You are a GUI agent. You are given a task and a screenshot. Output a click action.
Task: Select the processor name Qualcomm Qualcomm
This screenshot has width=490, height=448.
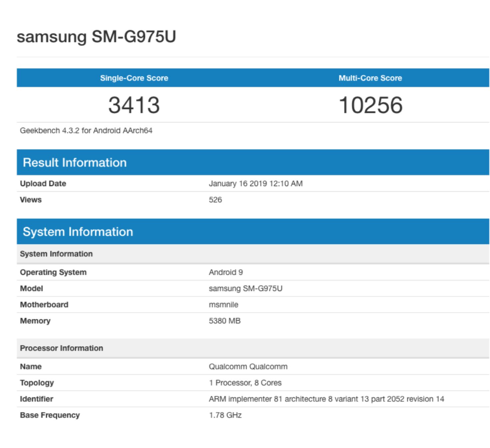(248, 366)
